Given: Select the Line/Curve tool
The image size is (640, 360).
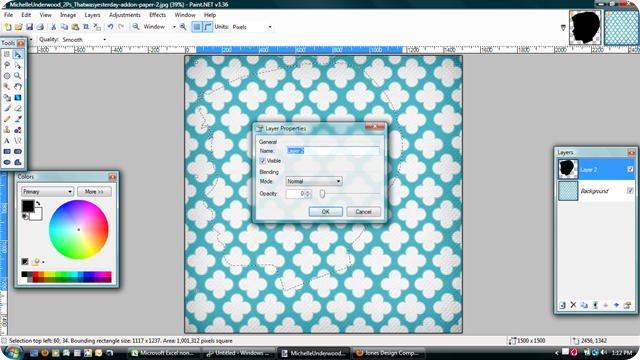Looking at the screenshot, I should 18,141.
